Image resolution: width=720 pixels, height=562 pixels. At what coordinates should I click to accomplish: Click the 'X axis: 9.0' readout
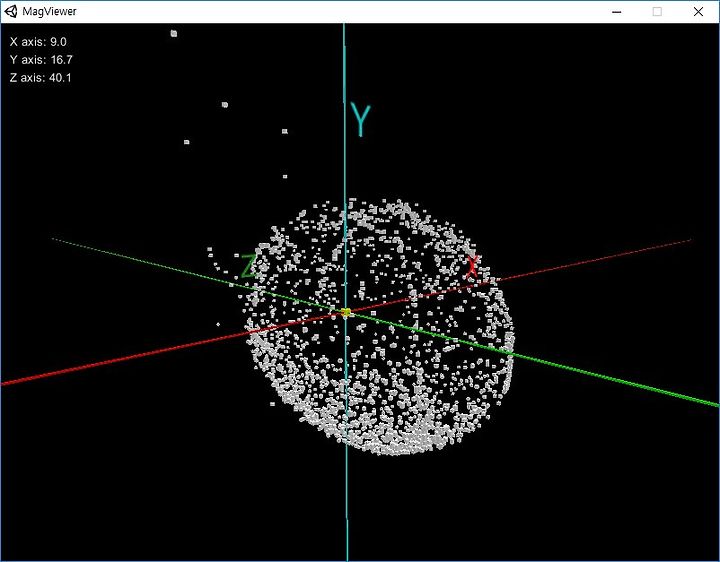tap(38, 42)
